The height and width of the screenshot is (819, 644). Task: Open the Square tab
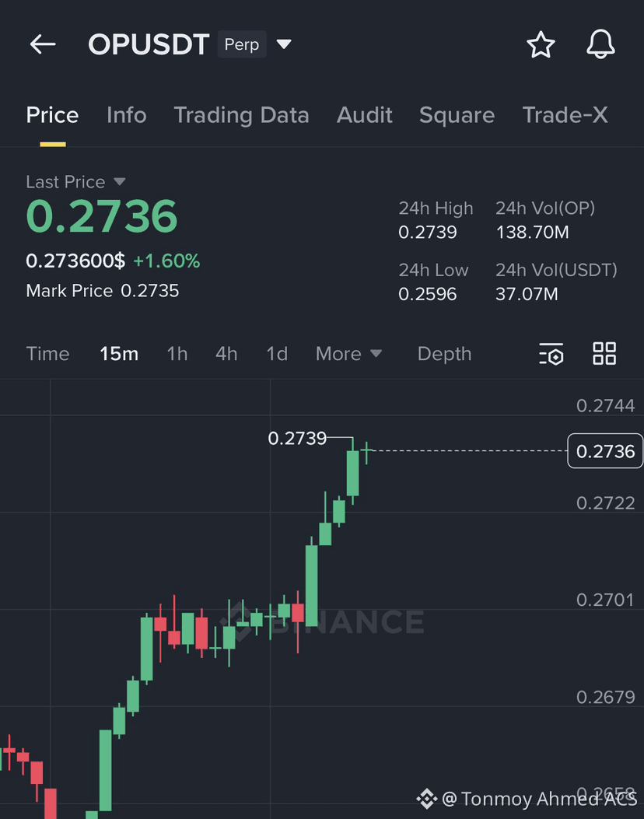457,115
